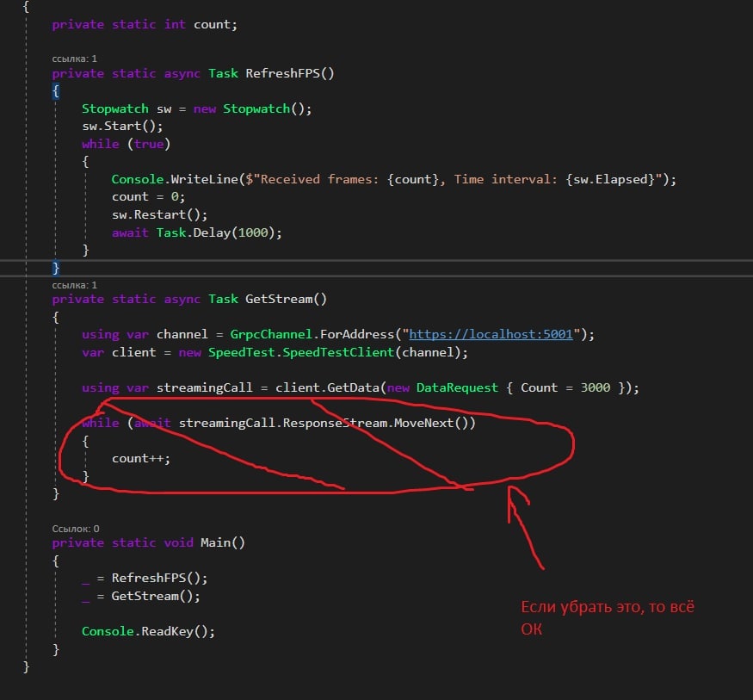Click Console.WriteLine in RefreshFPS
The image size is (753, 700).
(x=176, y=179)
